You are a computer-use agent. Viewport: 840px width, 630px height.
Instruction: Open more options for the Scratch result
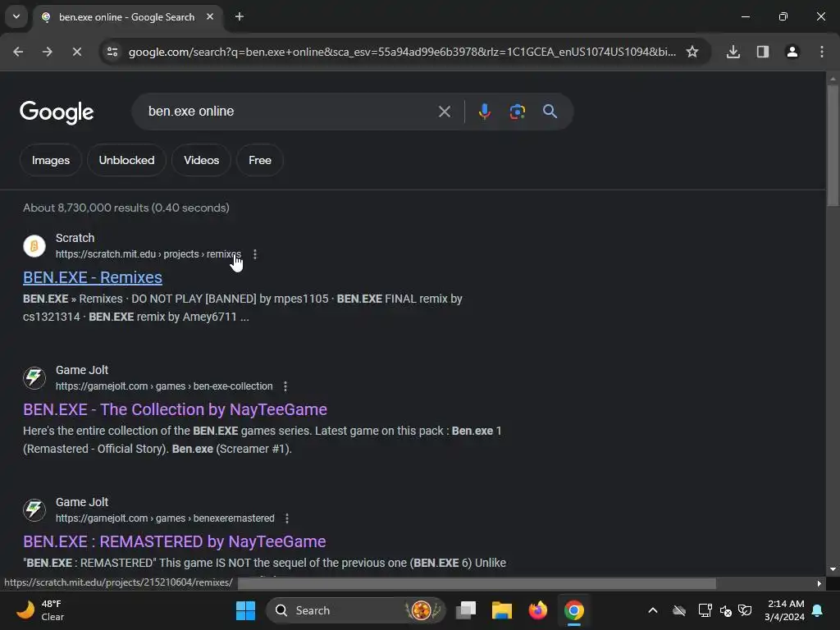coord(255,254)
